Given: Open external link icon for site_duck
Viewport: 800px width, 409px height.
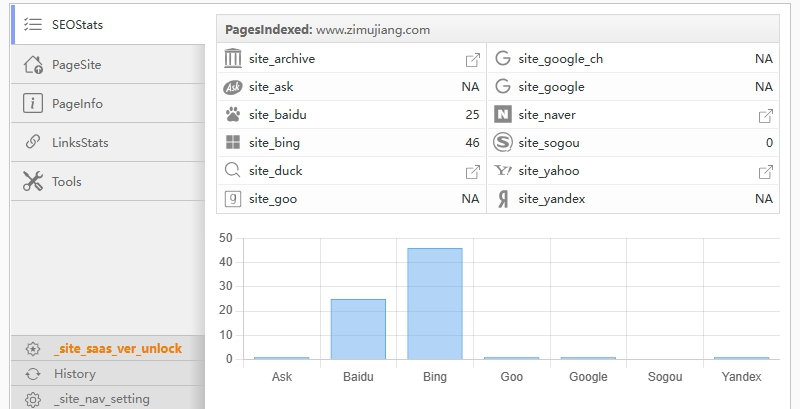Looking at the screenshot, I should 472,171.
